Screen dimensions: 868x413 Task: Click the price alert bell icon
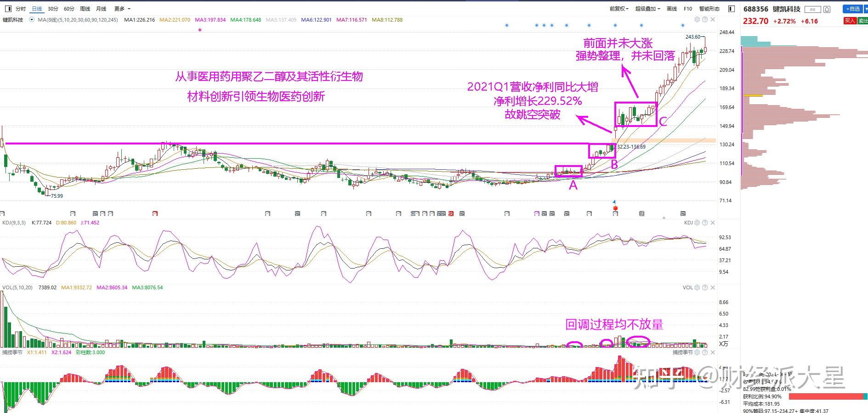click(827, 9)
